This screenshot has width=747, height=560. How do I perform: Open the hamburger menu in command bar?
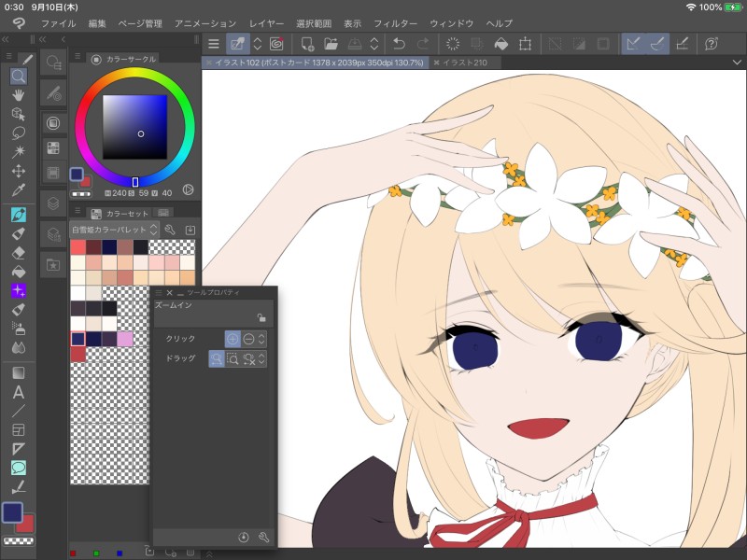click(x=214, y=44)
